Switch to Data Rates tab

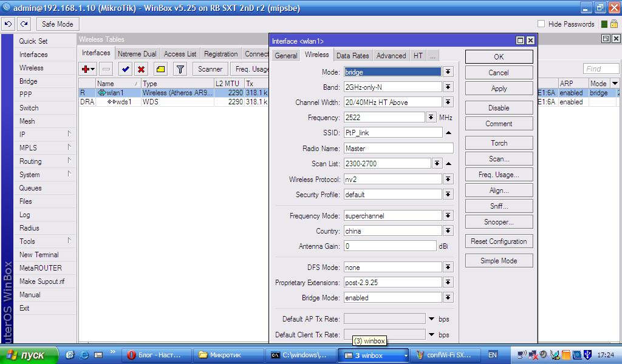[x=353, y=56]
